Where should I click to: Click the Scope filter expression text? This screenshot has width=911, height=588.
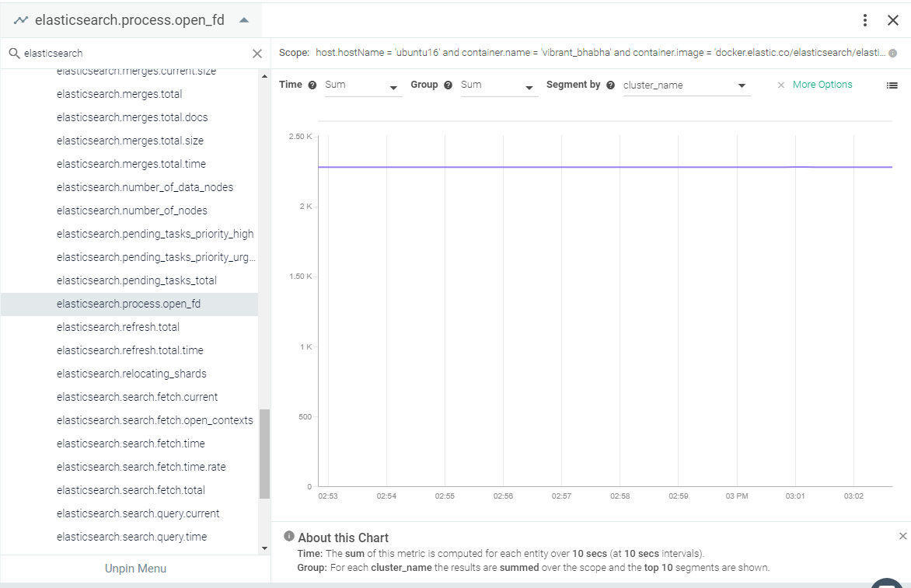click(600, 53)
